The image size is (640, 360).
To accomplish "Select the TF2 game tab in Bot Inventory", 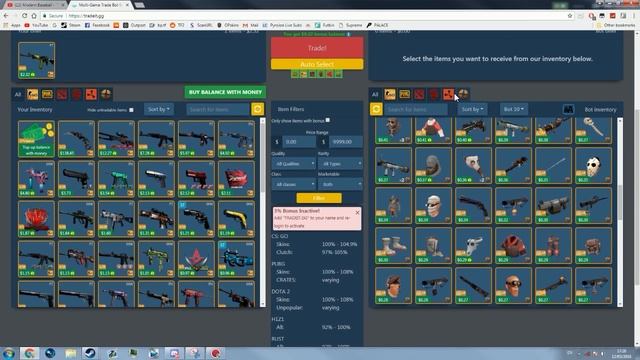I will tap(463, 94).
